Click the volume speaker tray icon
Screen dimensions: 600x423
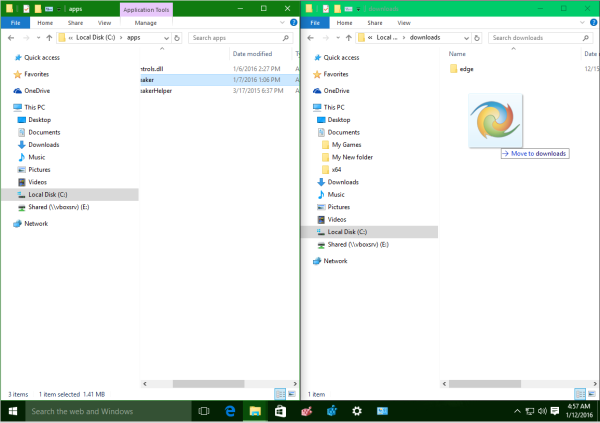point(542,411)
